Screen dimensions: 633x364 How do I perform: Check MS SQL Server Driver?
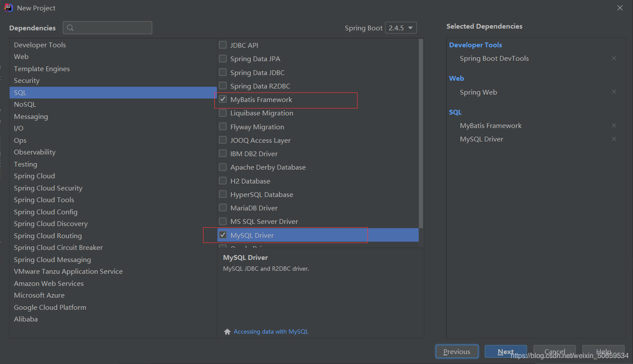pos(223,221)
